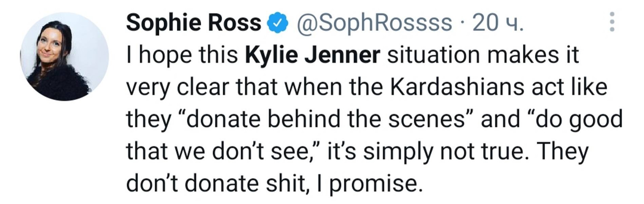
Task: Click the 20 ч. timestamp
Action: click(498, 22)
